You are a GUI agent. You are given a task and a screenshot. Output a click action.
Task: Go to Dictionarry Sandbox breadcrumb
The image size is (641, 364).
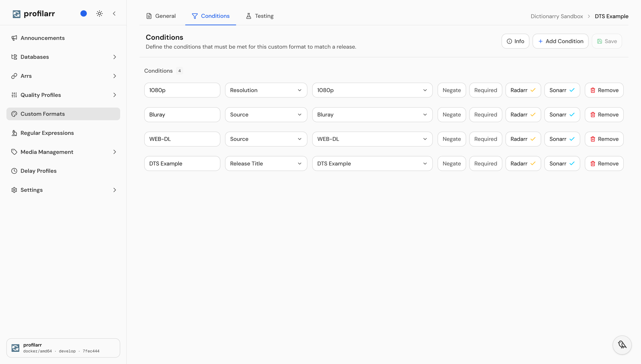(x=557, y=16)
